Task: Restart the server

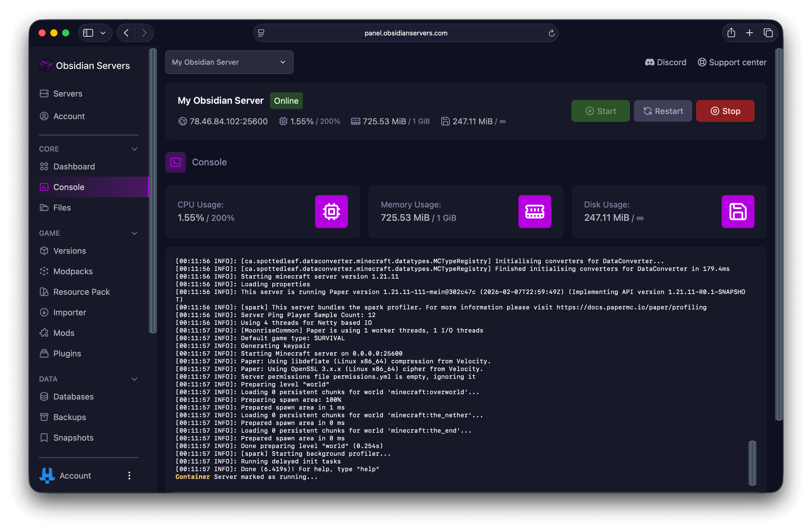Action: tap(663, 111)
